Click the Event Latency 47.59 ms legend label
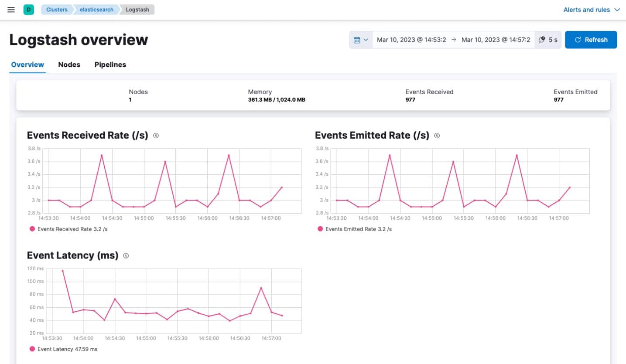The width and height of the screenshot is (626, 364). point(67,349)
